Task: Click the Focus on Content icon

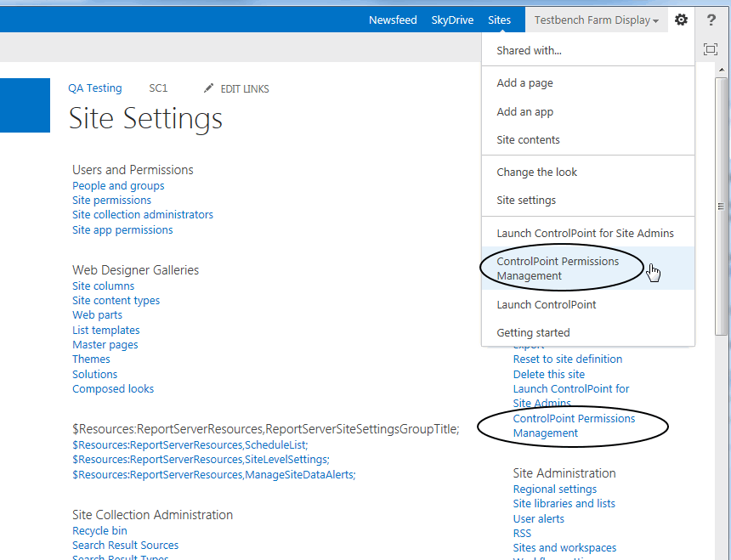Action: [711, 49]
